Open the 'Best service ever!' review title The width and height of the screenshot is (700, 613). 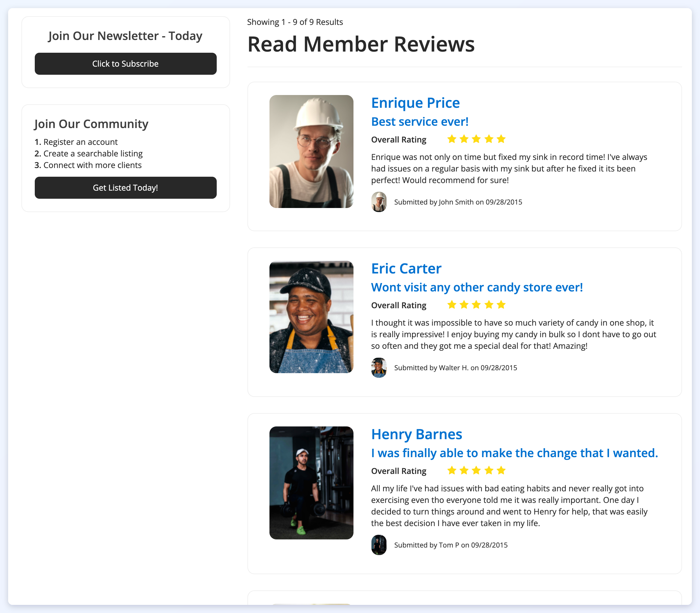pos(420,121)
